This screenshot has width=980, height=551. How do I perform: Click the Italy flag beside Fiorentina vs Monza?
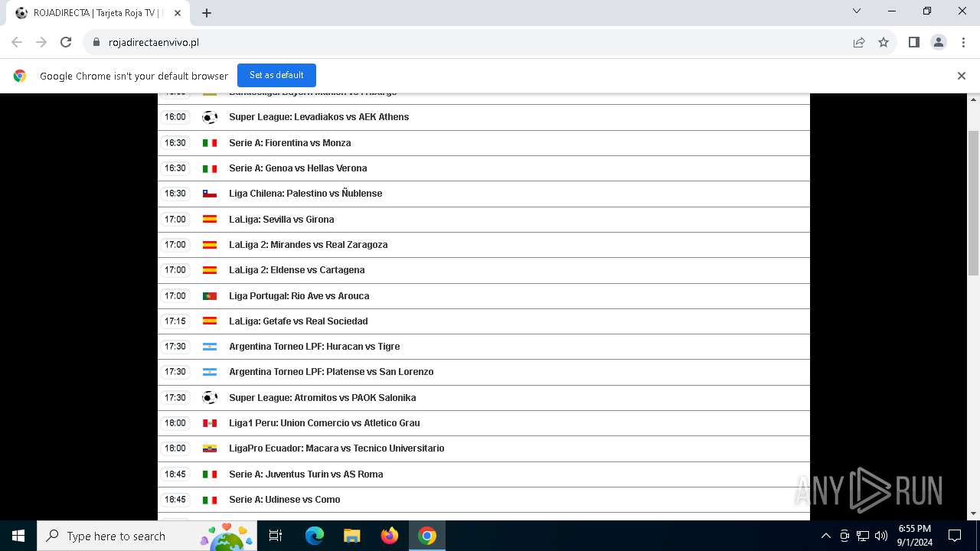[210, 143]
